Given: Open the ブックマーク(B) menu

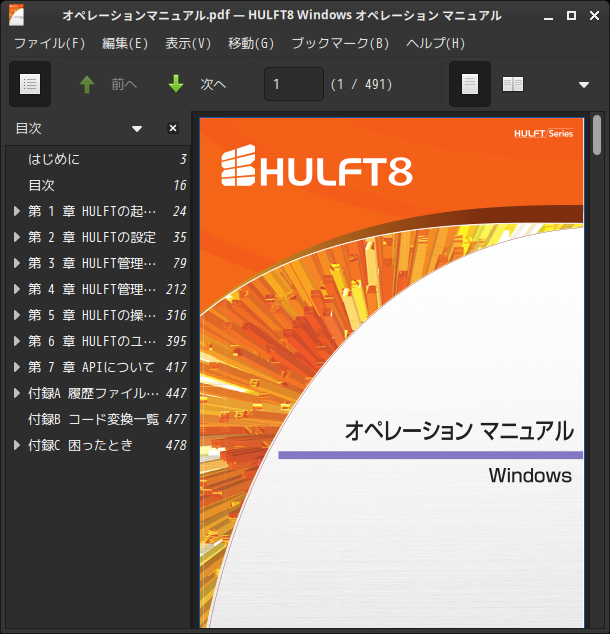Looking at the screenshot, I should [340, 43].
